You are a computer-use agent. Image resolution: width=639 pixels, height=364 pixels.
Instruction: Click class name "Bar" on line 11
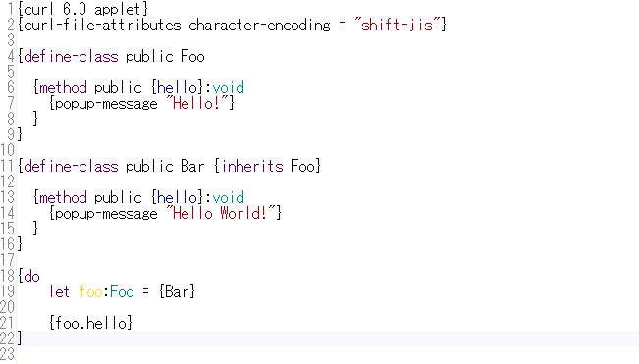(192, 166)
